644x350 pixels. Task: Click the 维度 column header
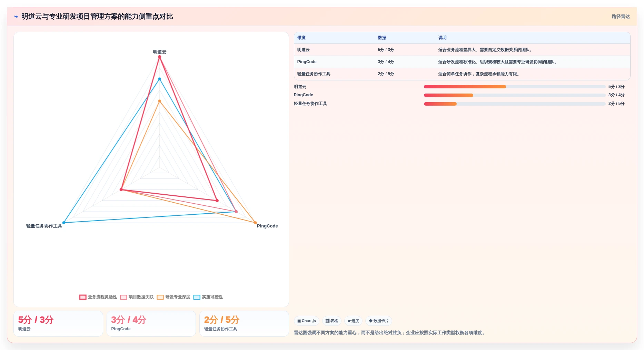coord(301,38)
